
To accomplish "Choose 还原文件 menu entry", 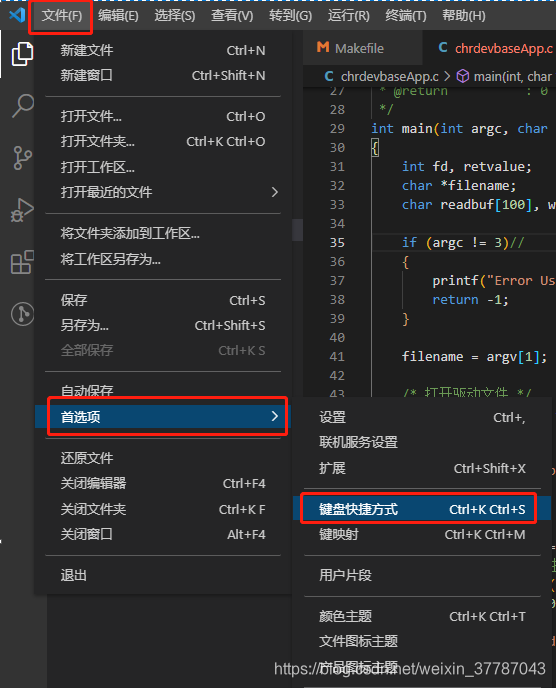I will click(x=163, y=458).
